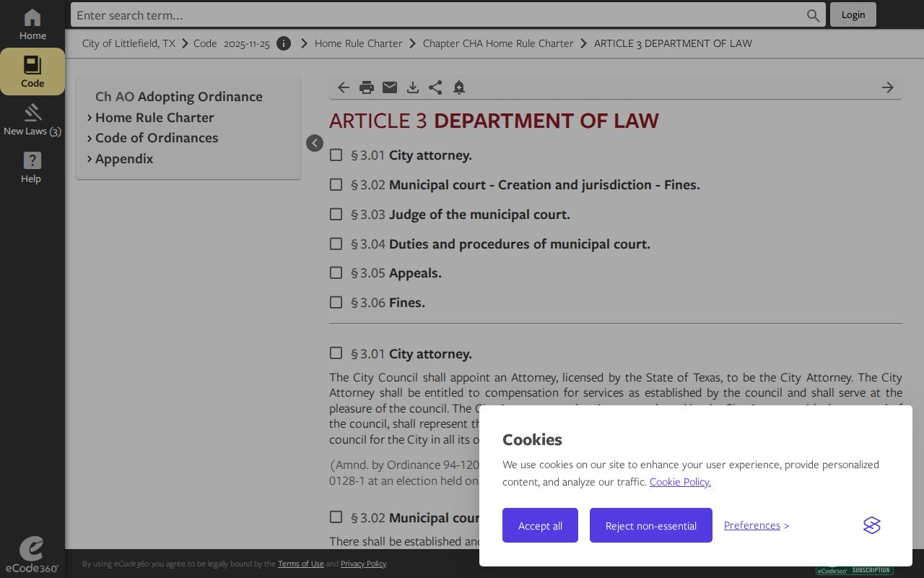The width and height of the screenshot is (924, 578).
Task: Click the cookie consent provider logo
Action: [x=872, y=525]
